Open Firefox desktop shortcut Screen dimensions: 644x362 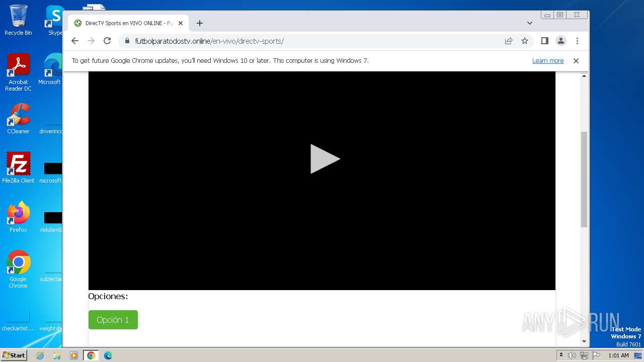coord(18,217)
